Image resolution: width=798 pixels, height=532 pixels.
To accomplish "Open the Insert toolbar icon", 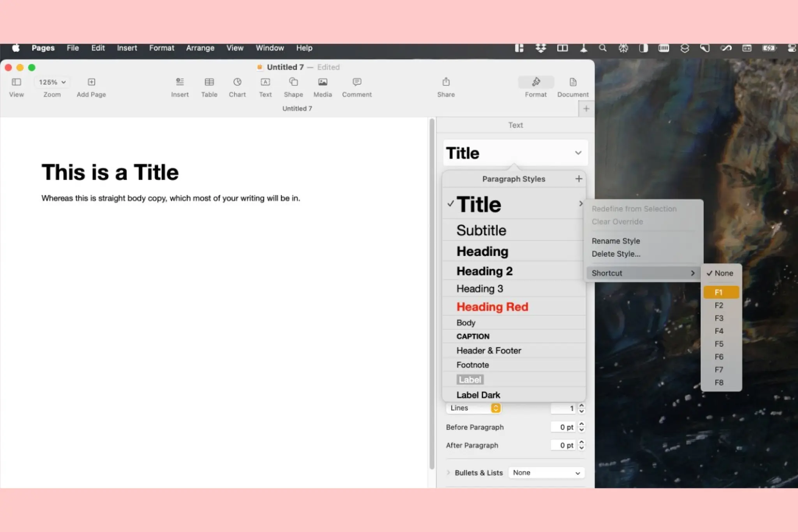I will tap(180, 82).
